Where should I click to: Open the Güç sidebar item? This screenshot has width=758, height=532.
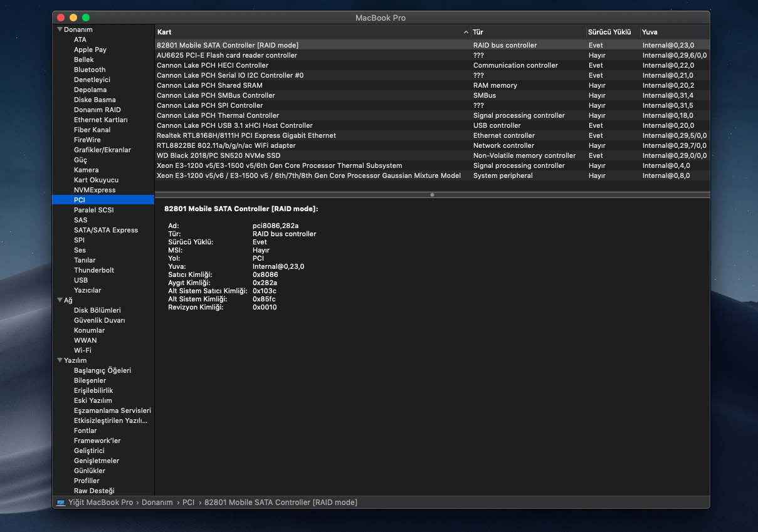click(80, 160)
